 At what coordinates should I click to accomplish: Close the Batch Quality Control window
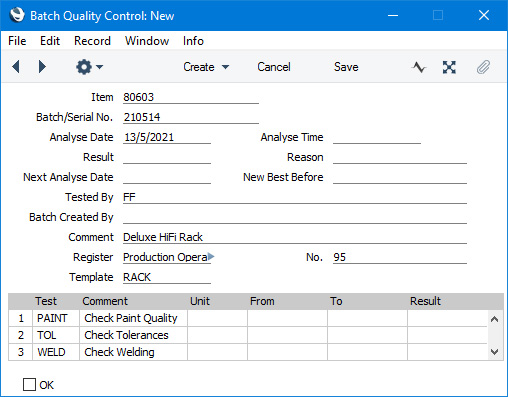pos(484,15)
